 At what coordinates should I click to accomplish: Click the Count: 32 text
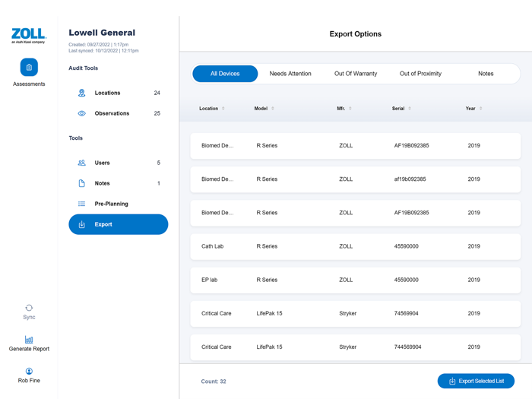[x=214, y=382]
